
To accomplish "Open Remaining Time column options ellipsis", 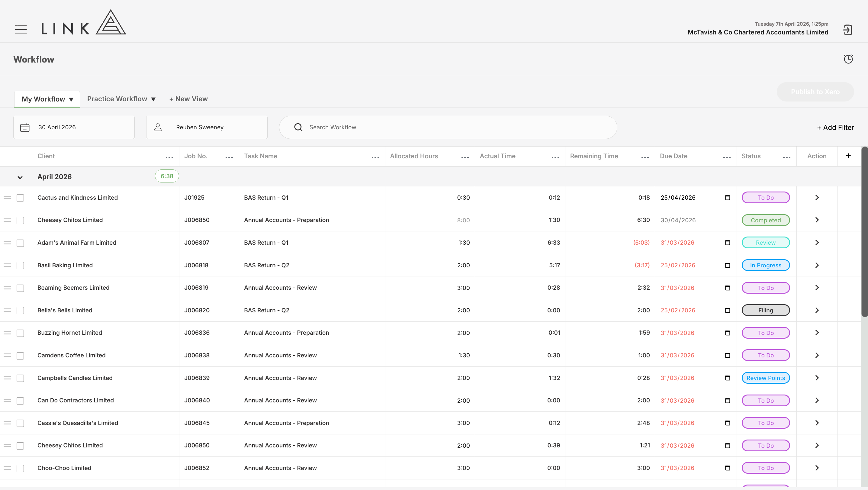I will coord(645,157).
